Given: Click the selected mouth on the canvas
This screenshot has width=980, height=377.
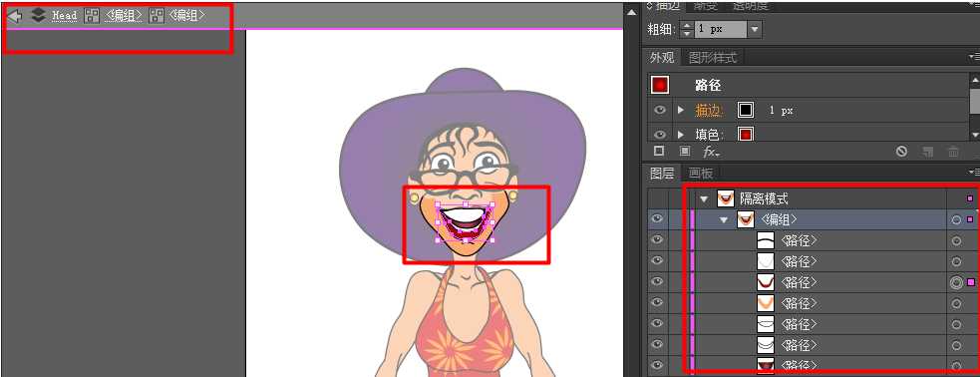Looking at the screenshot, I should pos(464,223).
